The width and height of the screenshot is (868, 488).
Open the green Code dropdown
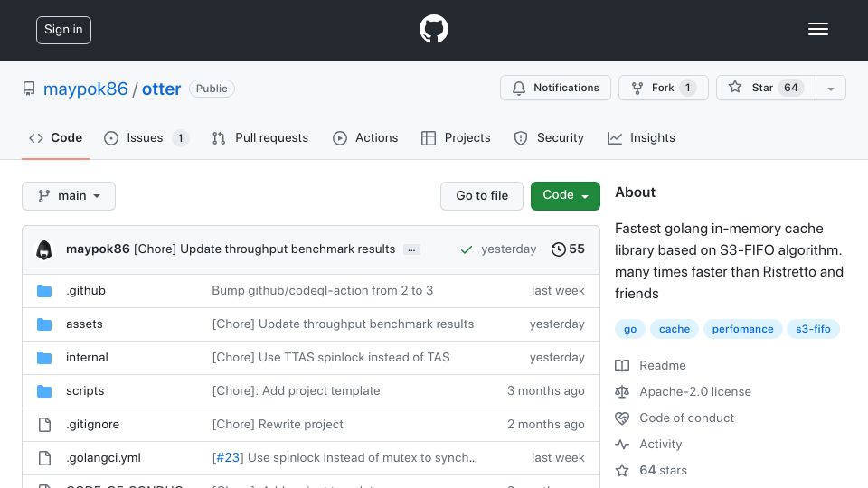coord(565,196)
